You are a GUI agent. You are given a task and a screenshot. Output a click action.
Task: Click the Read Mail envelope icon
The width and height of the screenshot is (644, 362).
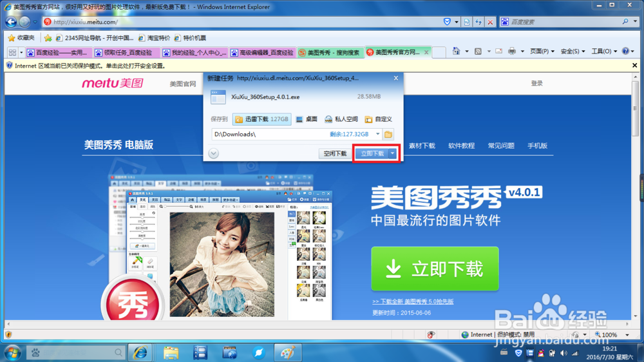point(498,52)
